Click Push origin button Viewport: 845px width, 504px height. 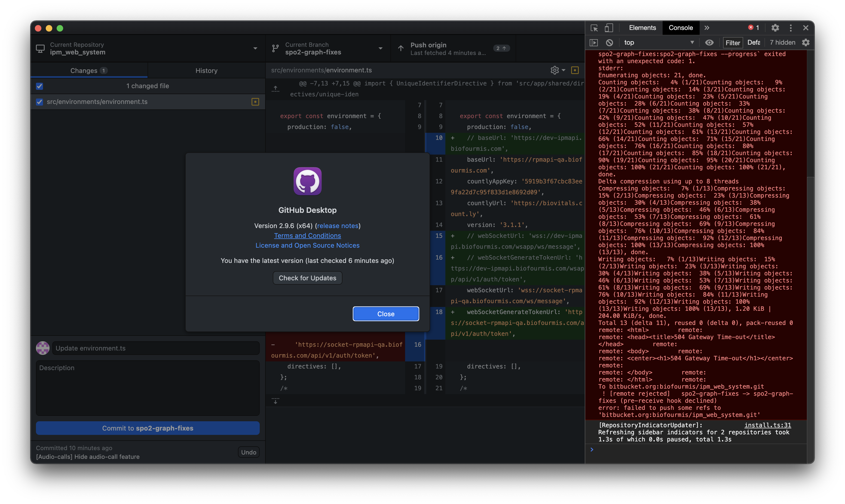click(454, 48)
